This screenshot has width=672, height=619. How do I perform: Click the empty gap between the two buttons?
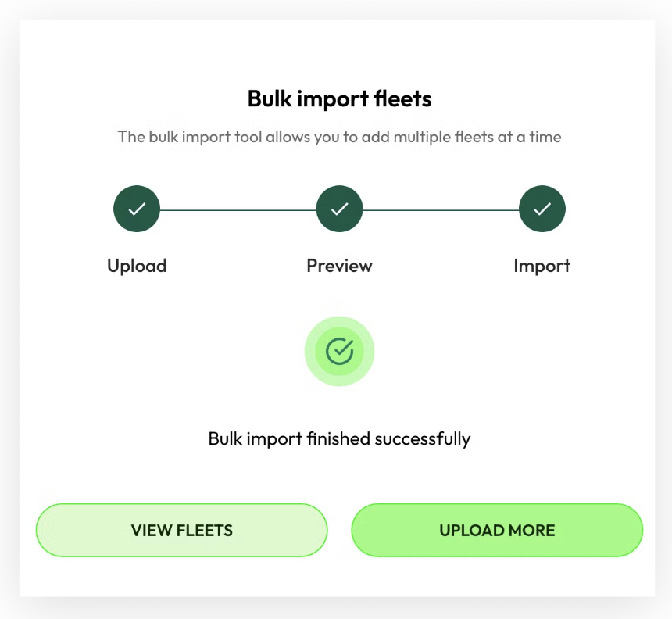tap(339, 530)
